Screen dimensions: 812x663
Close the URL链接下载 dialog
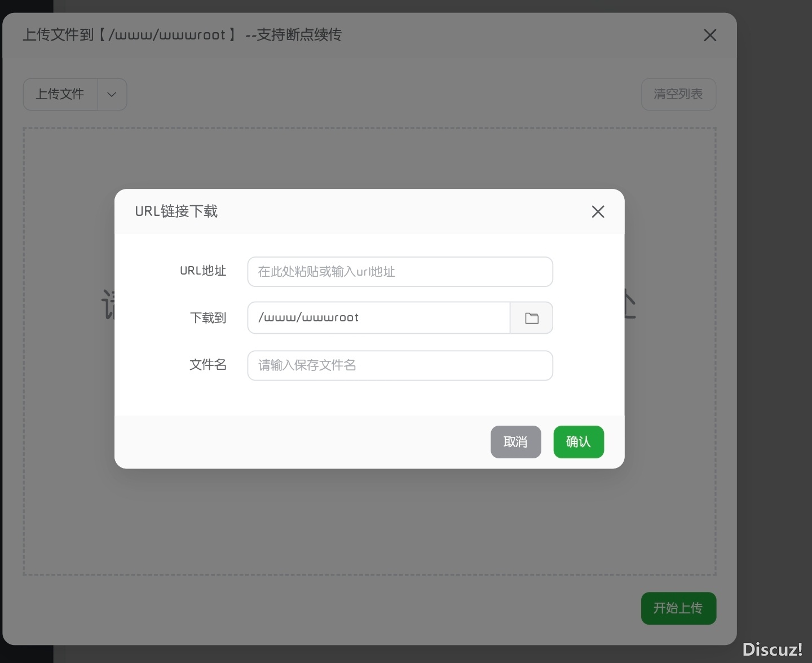tap(598, 211)
